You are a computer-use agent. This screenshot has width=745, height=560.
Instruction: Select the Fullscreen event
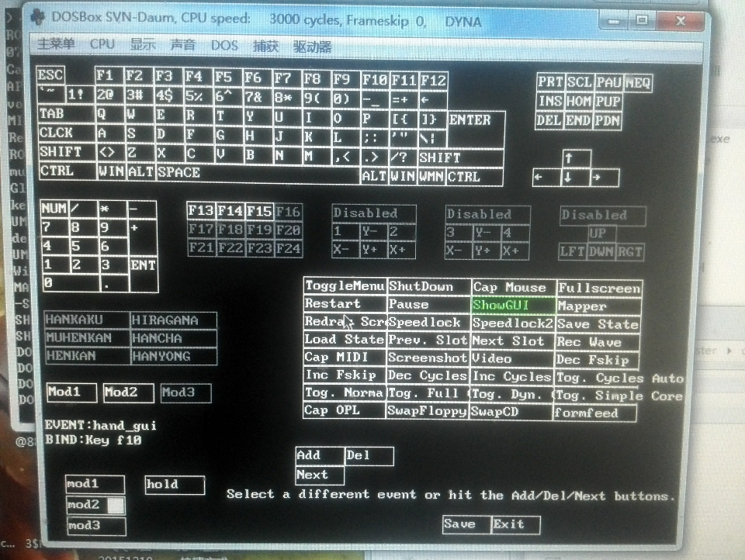pyautogui.click(x=599, y=289)
